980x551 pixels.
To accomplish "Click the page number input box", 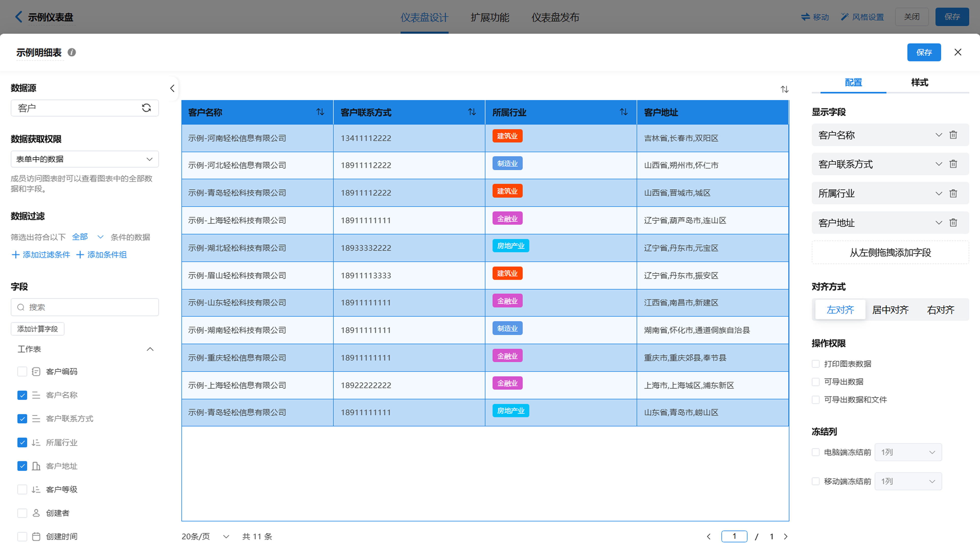I will click(x=734, y=536).
